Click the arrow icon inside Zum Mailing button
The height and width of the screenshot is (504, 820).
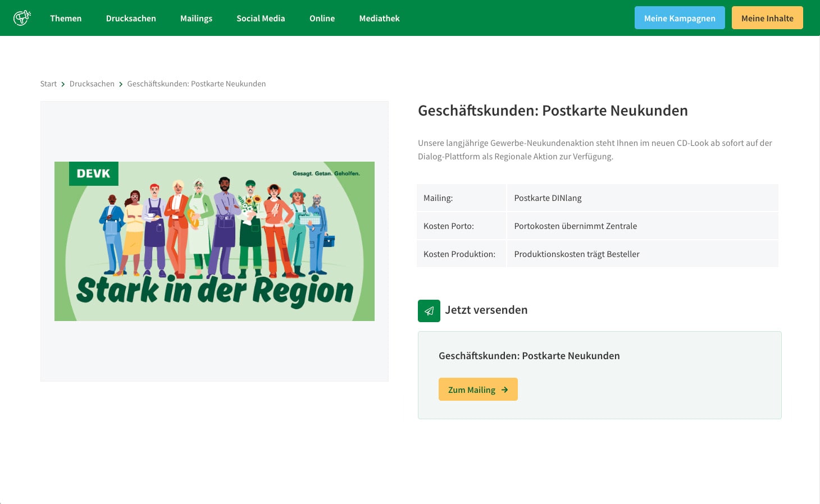pos(505,389)
